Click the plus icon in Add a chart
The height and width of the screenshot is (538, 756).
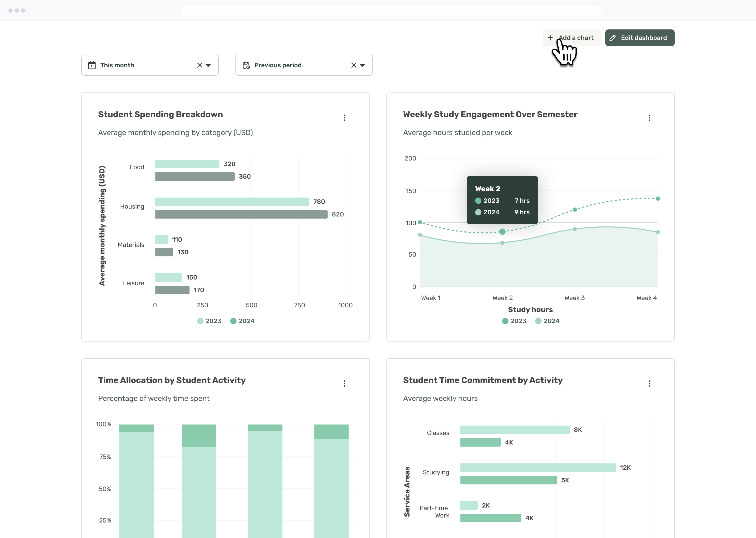click(550, 38)
